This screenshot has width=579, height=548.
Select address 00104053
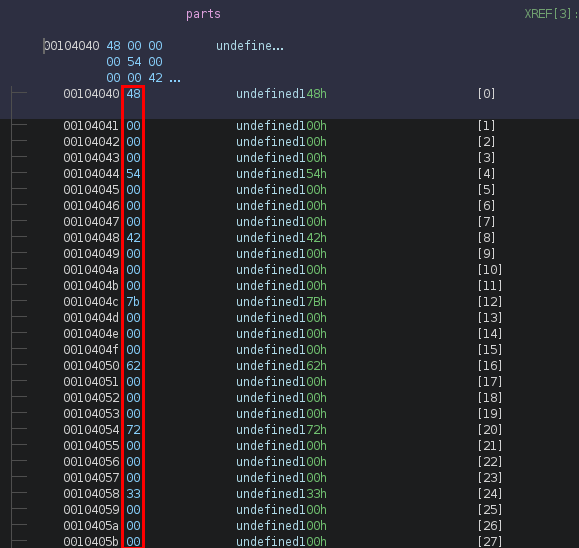[x=91, y=414]
